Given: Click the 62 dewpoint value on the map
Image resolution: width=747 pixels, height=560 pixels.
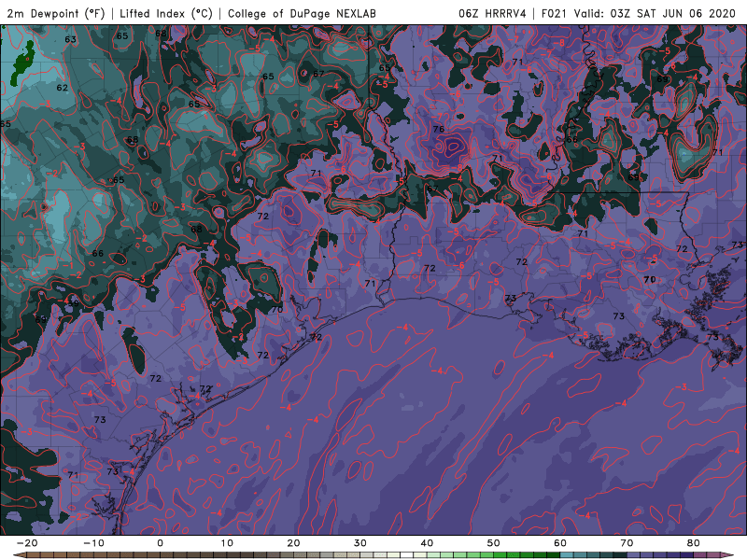Looking at the screenshot, I should pos(62,88).
